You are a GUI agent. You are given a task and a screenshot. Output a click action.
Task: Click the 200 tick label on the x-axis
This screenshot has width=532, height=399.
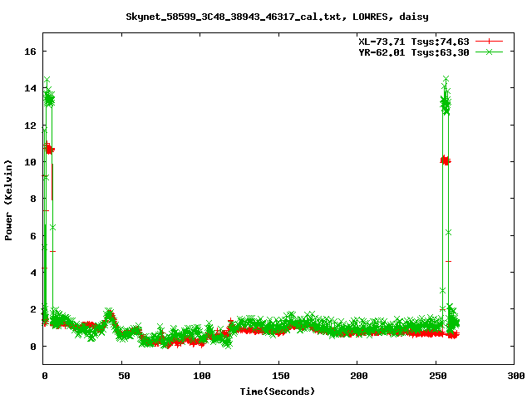coord(357,376)
